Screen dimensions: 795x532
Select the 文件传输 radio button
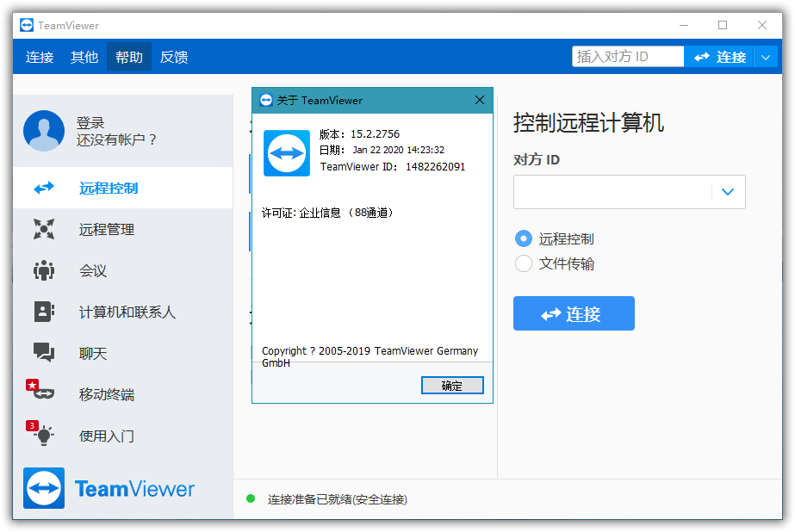(523, 263)
